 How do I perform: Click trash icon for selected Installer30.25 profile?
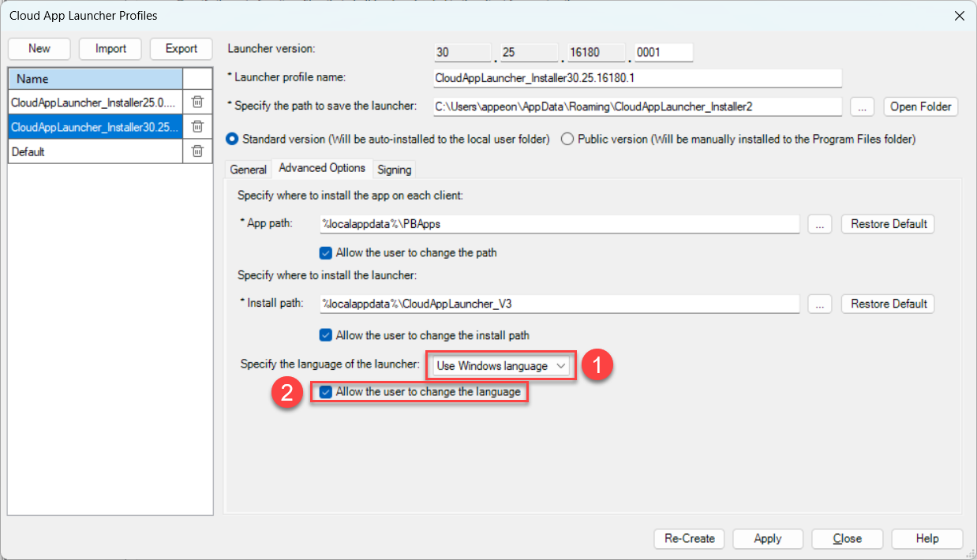(197, 126)
